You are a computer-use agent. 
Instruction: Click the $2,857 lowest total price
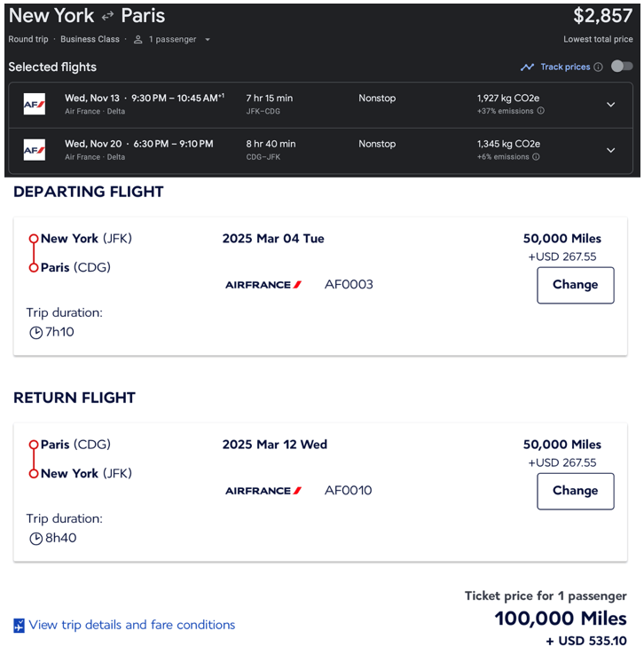[602, 16]
